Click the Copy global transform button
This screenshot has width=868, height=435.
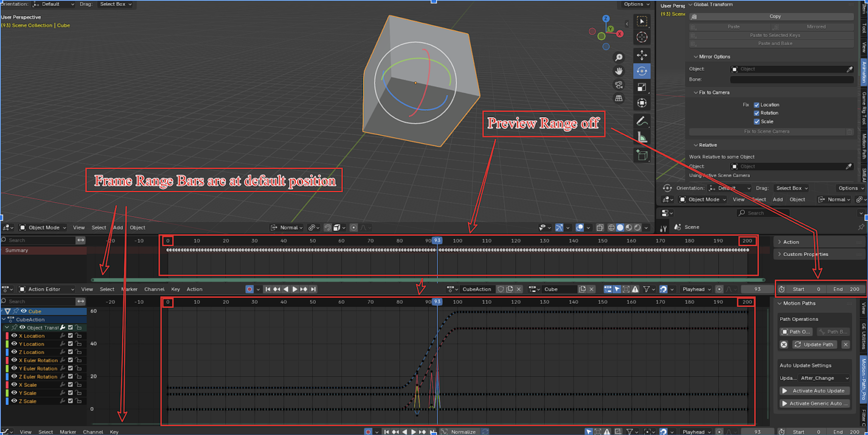click(771, 16)
